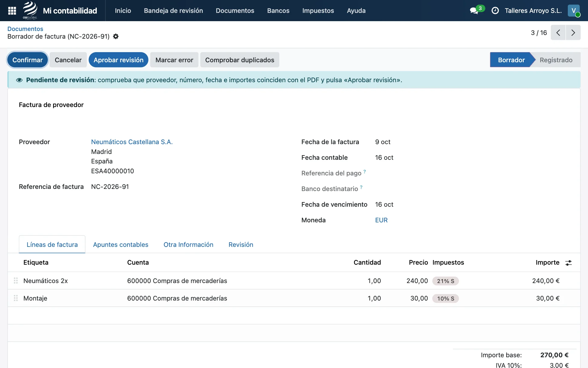Viewport: 588px width, 368px height.
Task: Click the Confirmar button
Action: (28, 60)
